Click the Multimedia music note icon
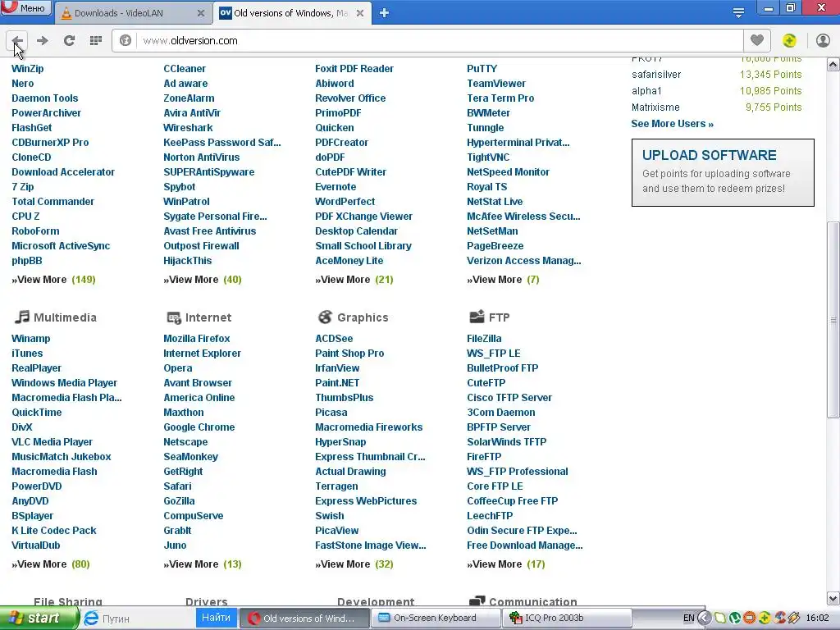840x630 pixels. (x=22, y=317)
